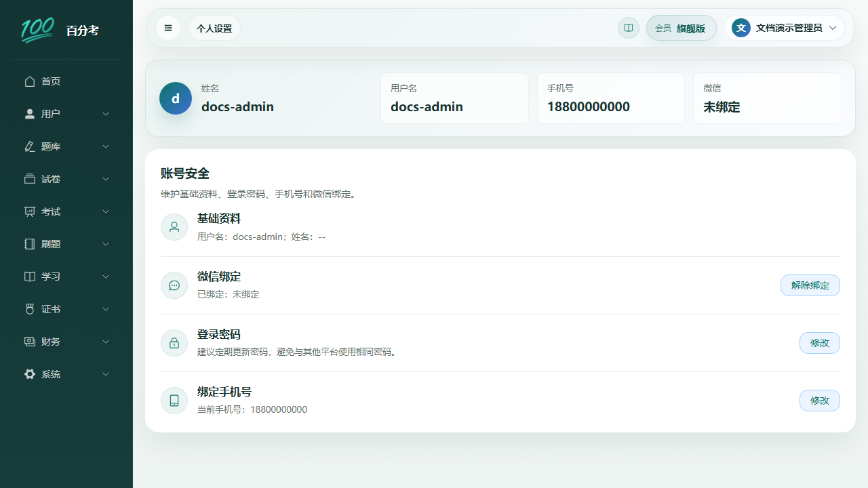Toggle the sidebar with the hamburger icon

pyautogui.click(x=168, y=28)
